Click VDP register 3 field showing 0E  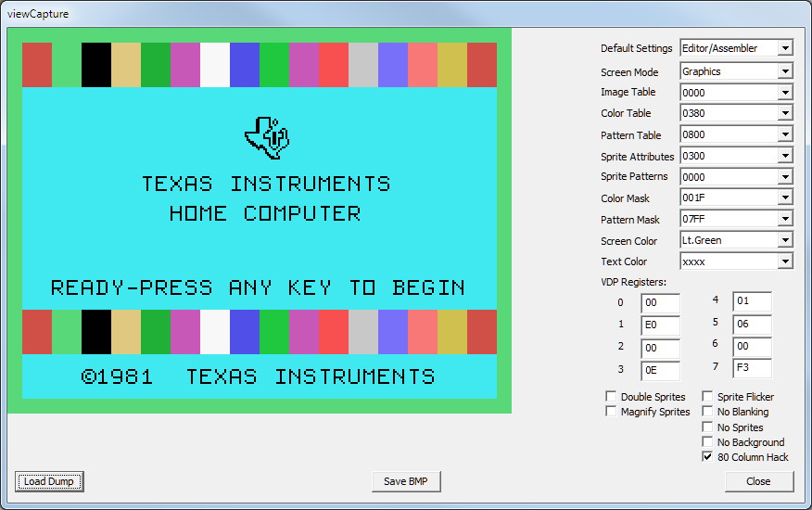(660, 370)
